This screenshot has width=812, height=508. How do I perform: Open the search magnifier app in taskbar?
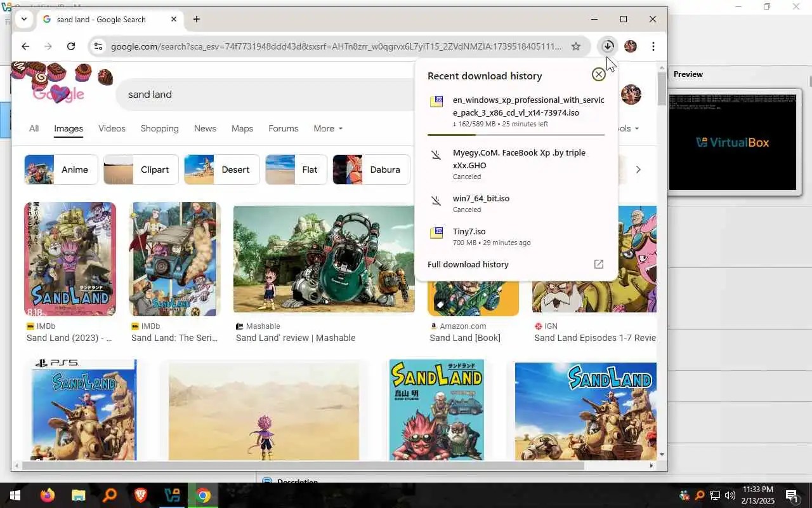pyautogui.click(x=109, y=495)
